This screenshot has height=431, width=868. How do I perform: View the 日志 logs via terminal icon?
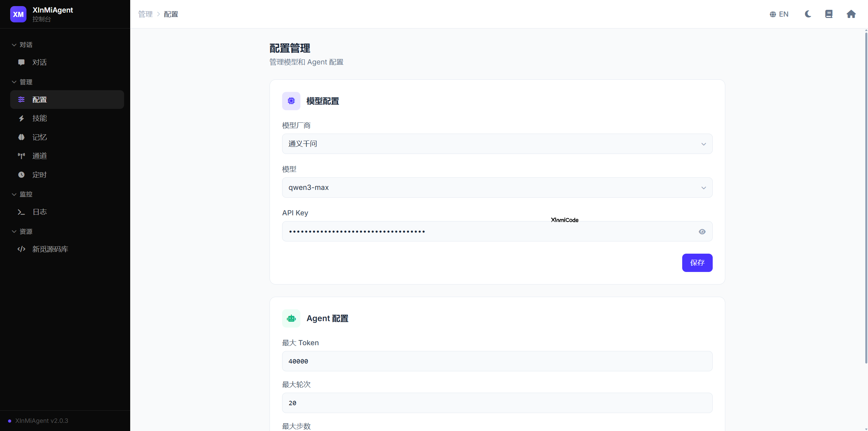pos(21,212)
